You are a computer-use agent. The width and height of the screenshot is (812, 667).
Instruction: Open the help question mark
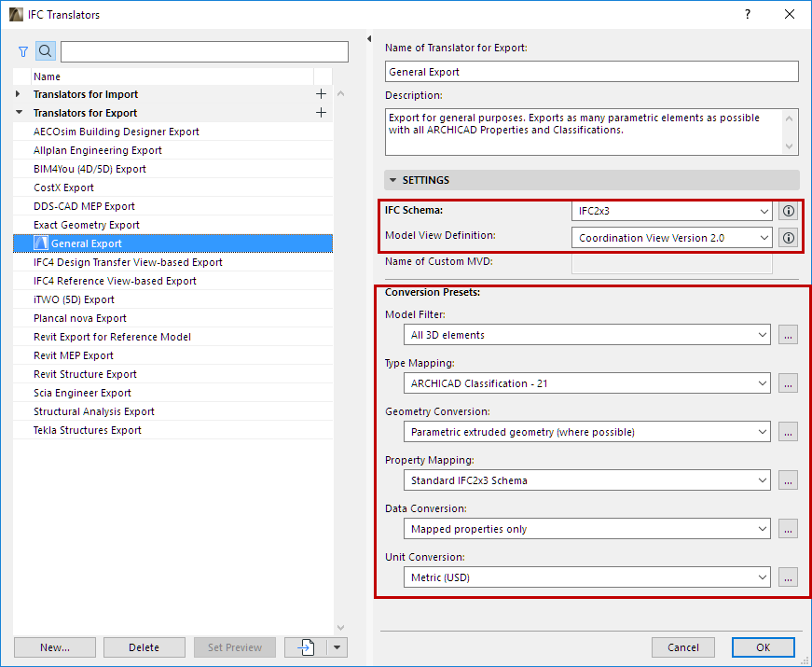click(x=748, y=15)
